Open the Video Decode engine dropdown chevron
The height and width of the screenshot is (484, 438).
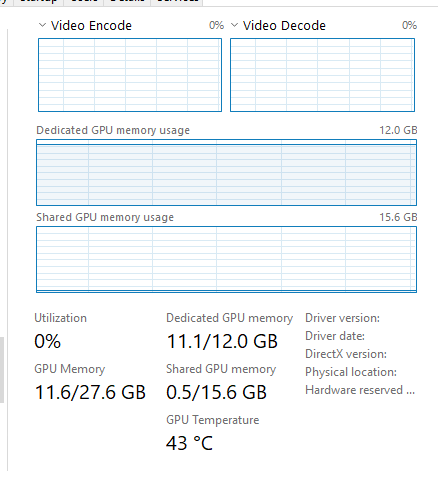(x=234, y=25)
